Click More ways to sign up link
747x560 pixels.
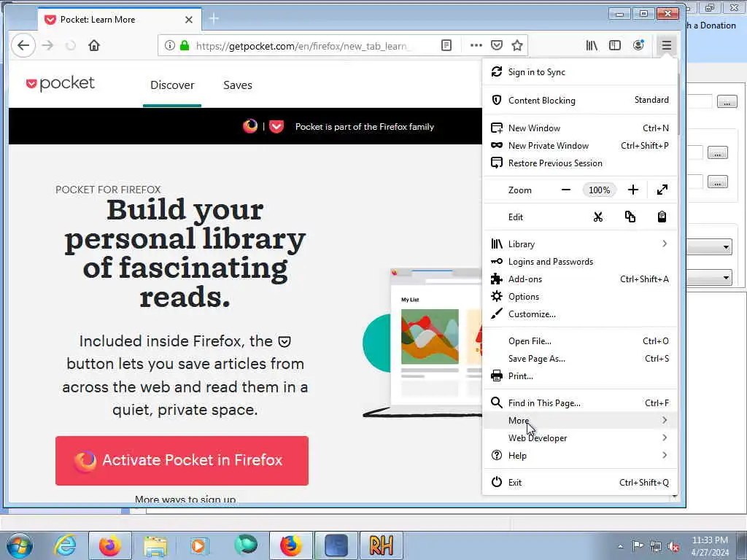click(x=185, y=499)
